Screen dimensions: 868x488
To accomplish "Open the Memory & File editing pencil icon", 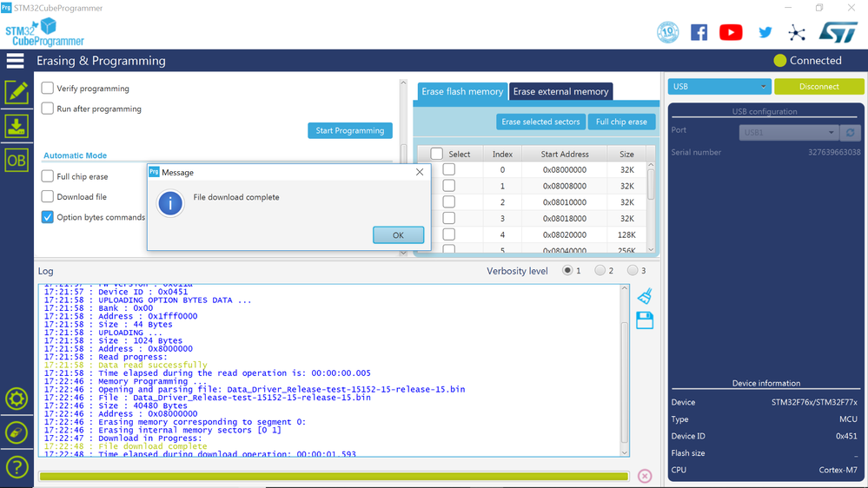I will (17, 92).
